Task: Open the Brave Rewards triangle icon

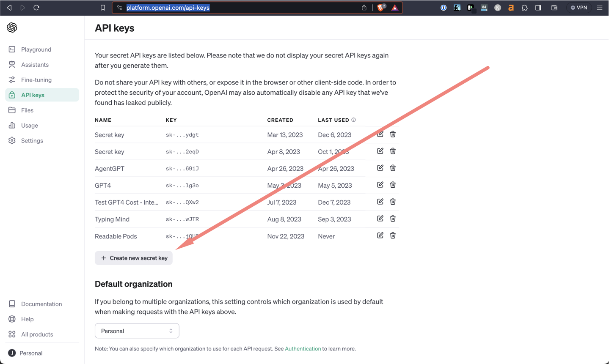Action: point(395,8)
